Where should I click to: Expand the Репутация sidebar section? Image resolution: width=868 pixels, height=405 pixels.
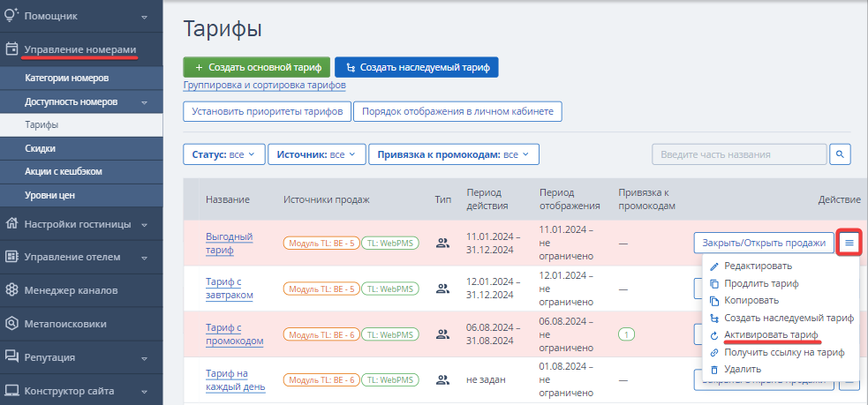145,358
